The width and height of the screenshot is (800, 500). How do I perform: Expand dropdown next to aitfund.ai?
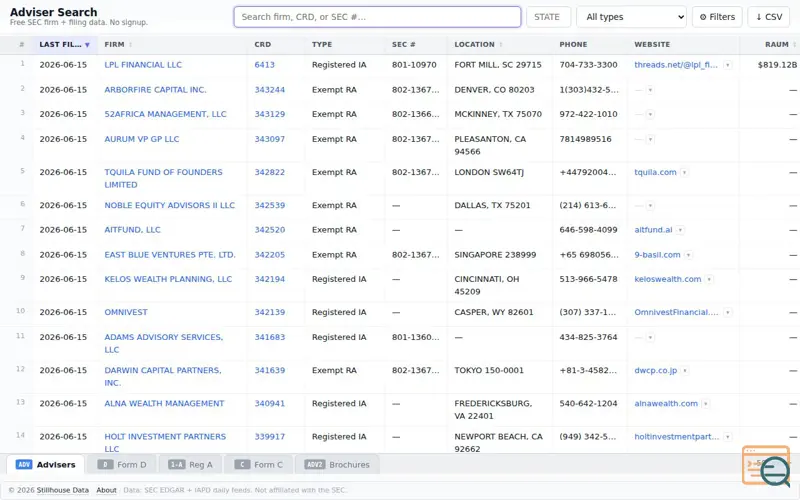pos(680,230)
